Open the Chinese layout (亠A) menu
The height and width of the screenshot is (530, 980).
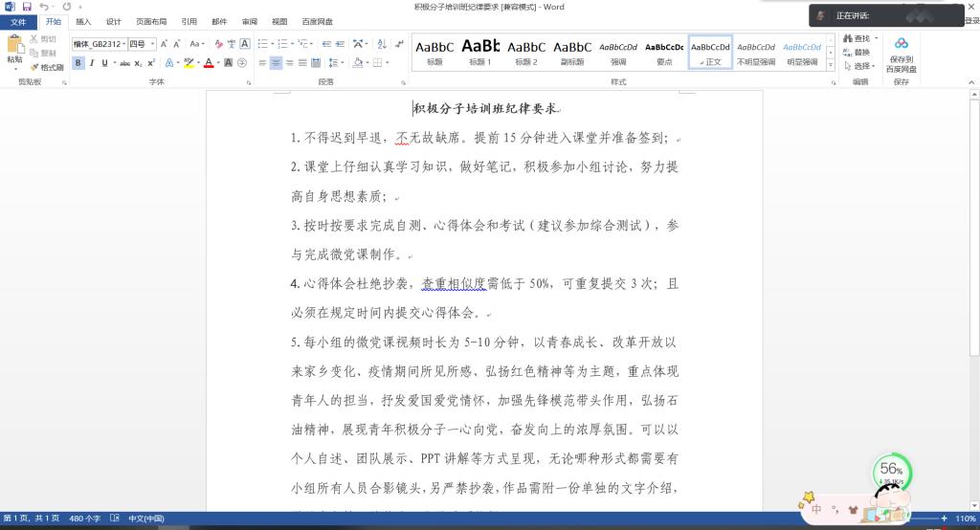pyautogui.click(x=360, y=44)
